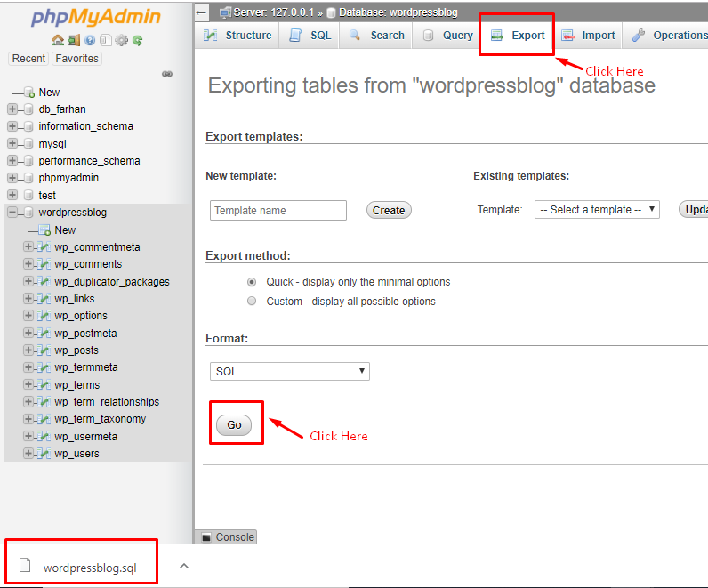The height and width of the screenshot is (588, 708).
Task: Click the Template name input field
Action: [x=278, y=211]
